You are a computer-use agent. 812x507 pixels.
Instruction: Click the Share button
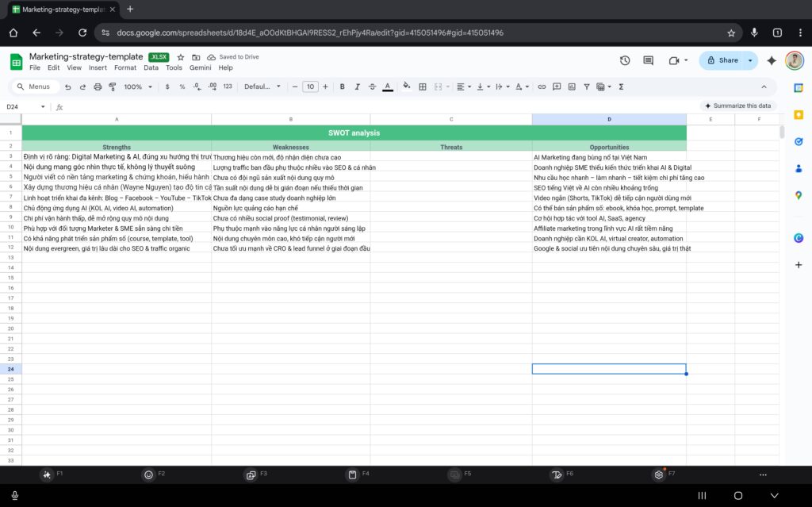pos(722,60)
